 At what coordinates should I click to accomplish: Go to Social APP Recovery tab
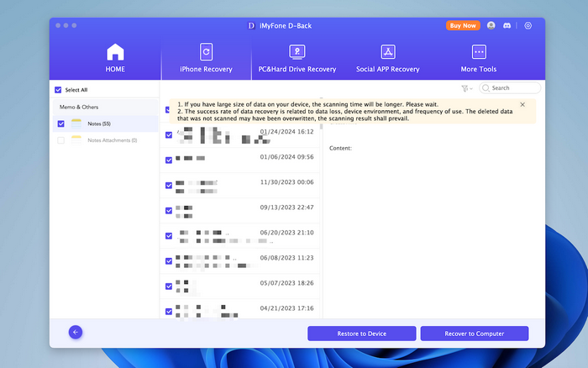tap(388, 58)
